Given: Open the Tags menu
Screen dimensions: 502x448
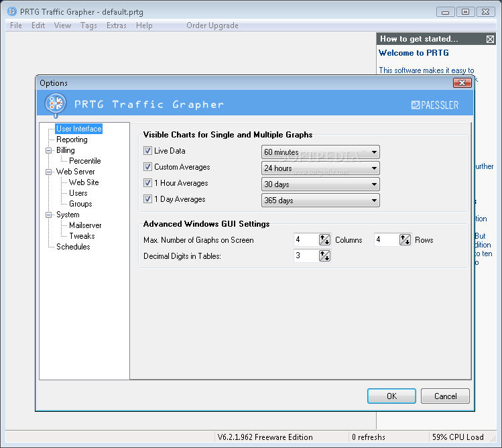Looking at the screenshot, I should pos(88,25).
